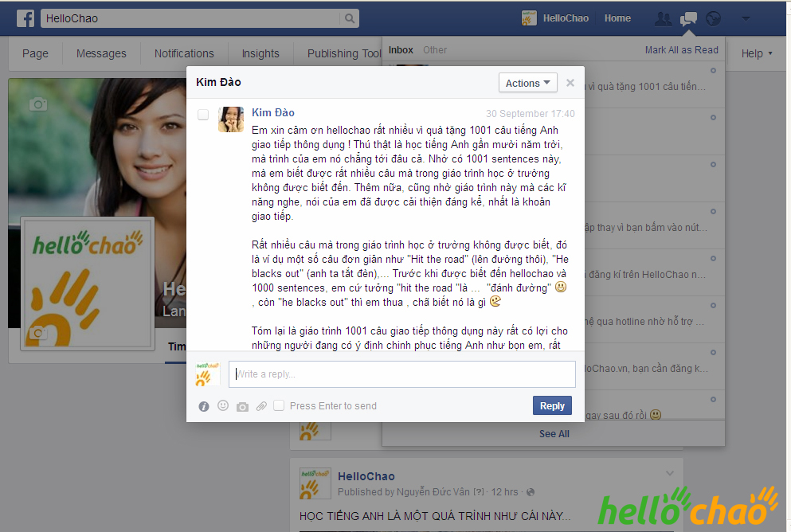The image size is (791, 532).
Task: Open the messages icon in top bar
Action: coord(688,19)
